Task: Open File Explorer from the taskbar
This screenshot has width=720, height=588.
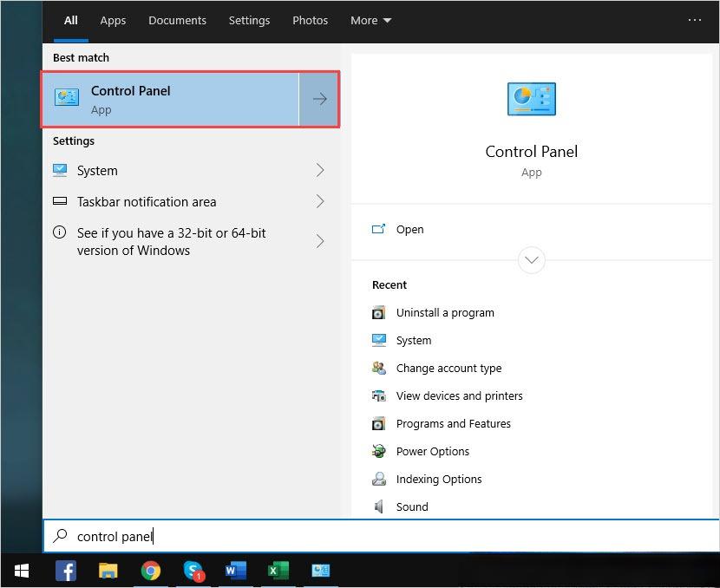Action: point(108,571)
